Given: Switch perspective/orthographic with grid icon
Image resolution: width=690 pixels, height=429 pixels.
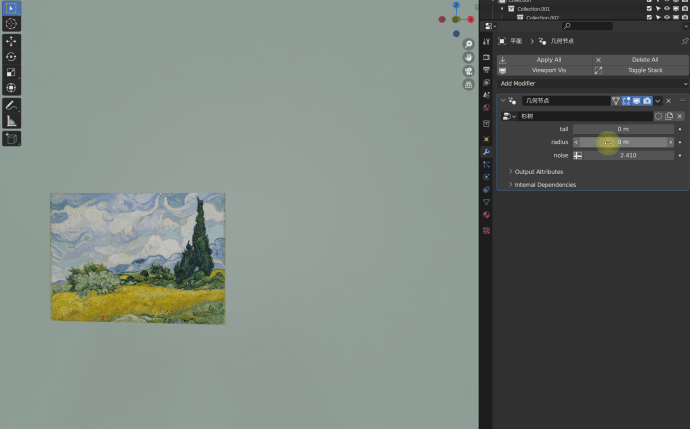Looking at the screenshot, I should (469, 84).
